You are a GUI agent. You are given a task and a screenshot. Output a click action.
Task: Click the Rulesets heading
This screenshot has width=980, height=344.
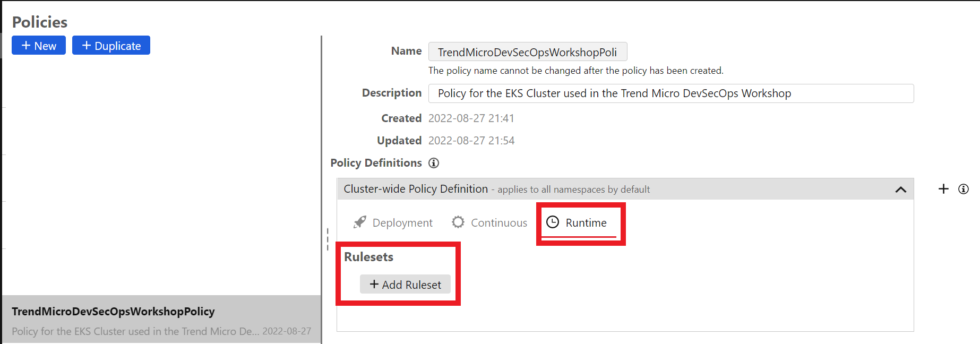point(368,257)
